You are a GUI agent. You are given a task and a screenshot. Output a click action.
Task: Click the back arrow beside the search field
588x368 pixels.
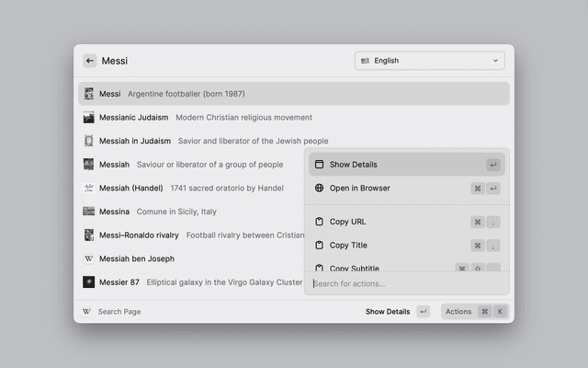coord(90,61)
